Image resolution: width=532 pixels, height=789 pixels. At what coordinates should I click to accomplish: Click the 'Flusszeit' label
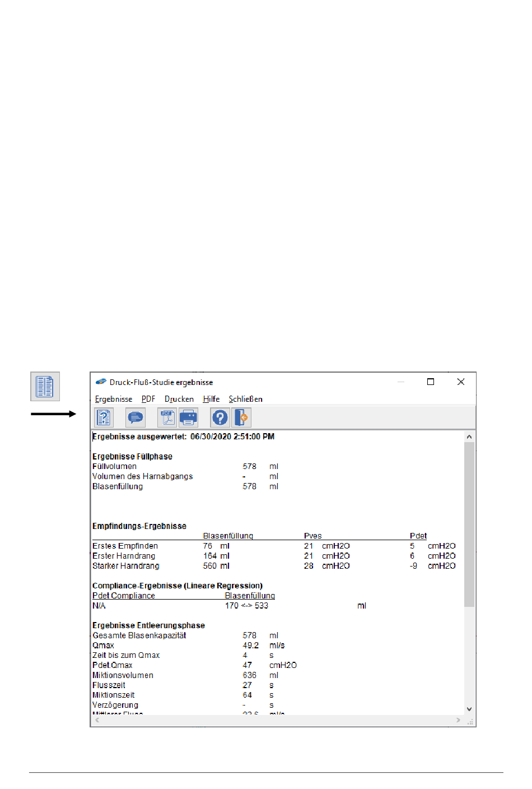tap(109, 685)
